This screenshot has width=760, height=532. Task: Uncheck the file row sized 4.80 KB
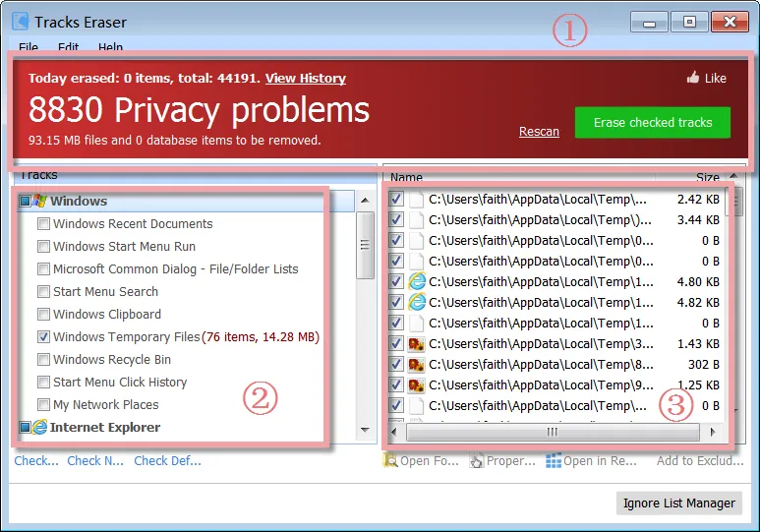tap(396, 281)
